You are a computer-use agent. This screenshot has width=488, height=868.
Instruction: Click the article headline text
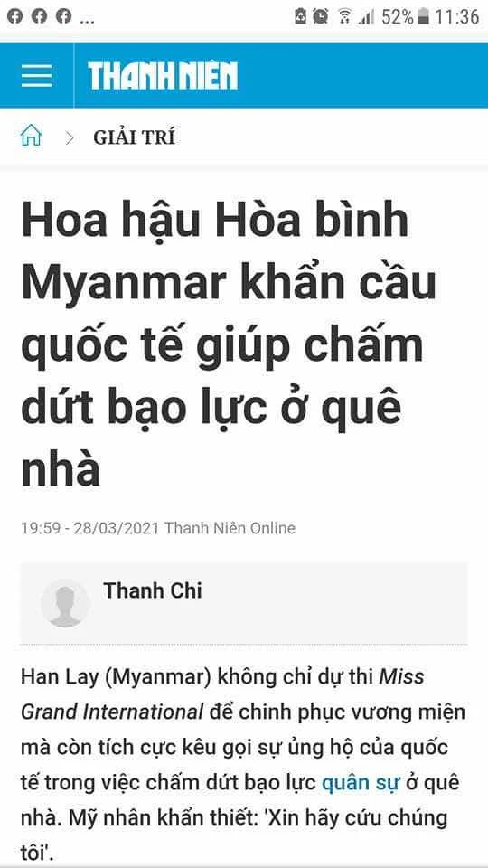pyautogui.click(x=229, y=346)
